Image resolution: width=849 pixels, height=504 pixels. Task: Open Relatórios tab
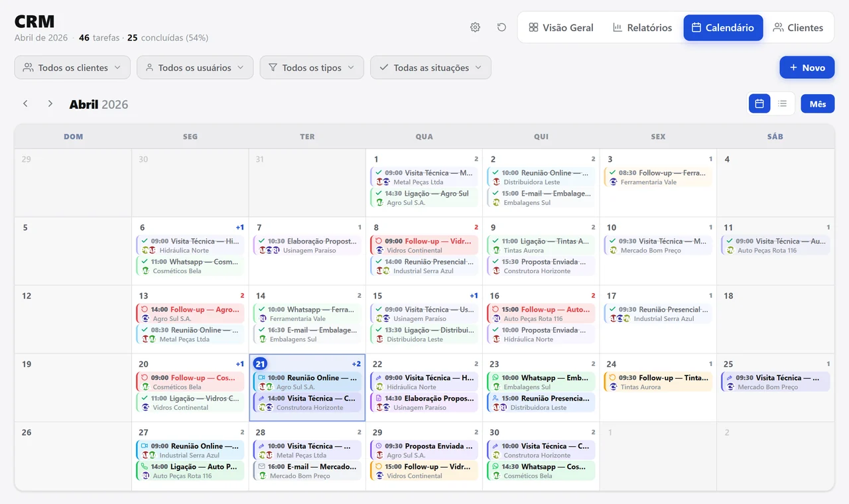tap(642, 27)
